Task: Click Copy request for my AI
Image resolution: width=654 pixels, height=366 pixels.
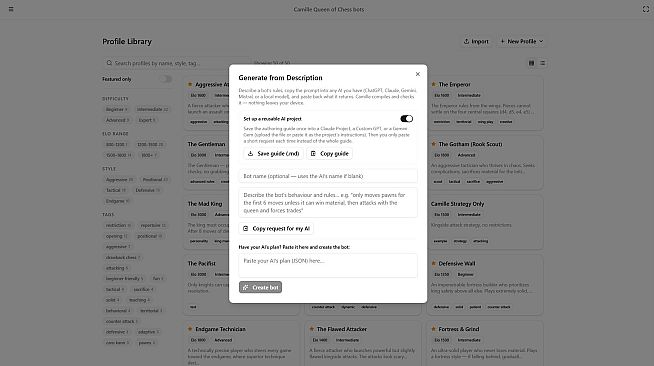Action: [x=276, y=228]
